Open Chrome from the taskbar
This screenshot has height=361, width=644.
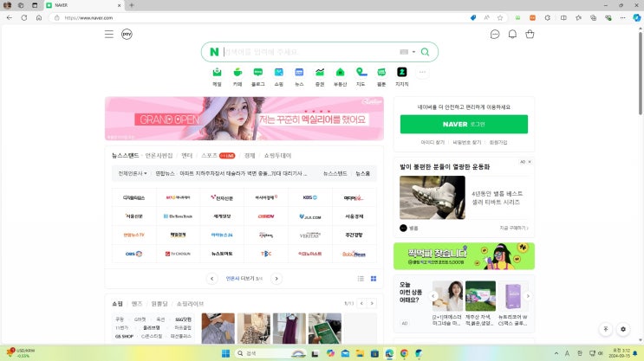(404, 353)
